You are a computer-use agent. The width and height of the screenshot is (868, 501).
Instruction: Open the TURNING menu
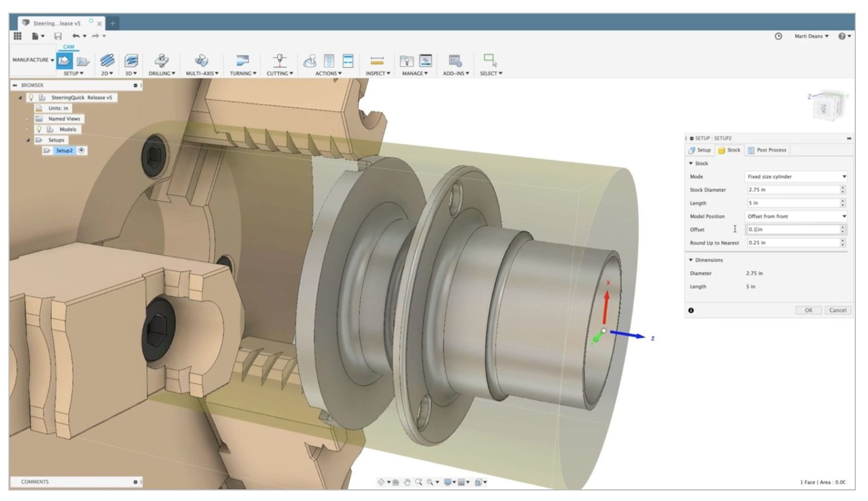[243, 73]
